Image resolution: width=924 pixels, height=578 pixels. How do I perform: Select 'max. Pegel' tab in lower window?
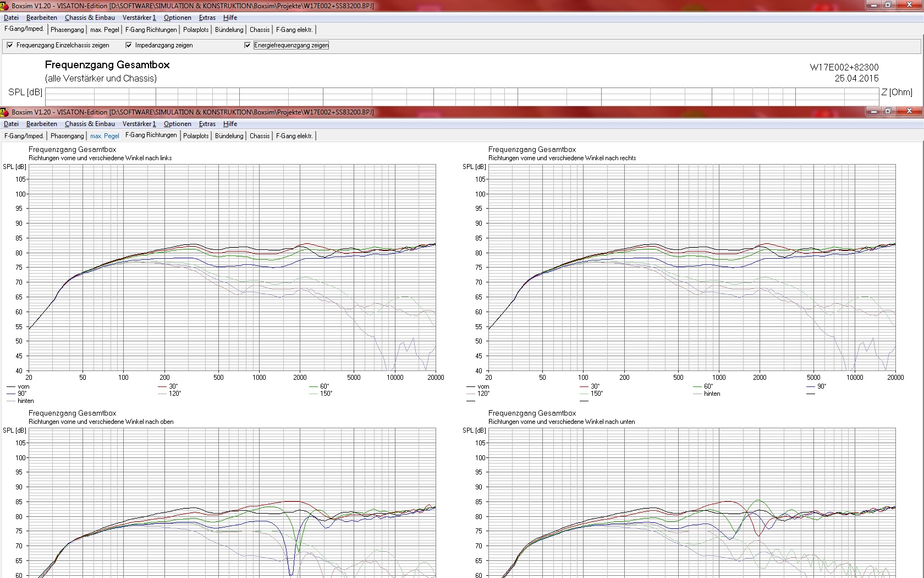tap(105, 136)
